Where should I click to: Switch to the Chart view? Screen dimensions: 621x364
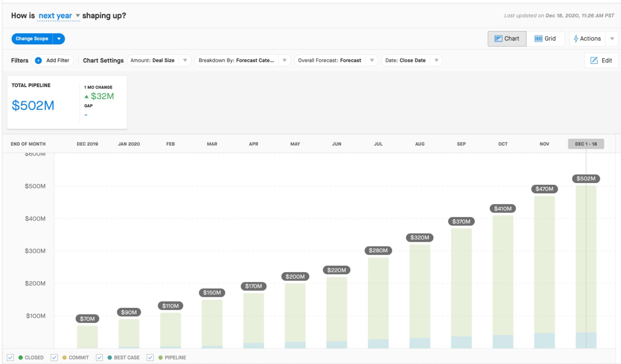tap(507, 38)
